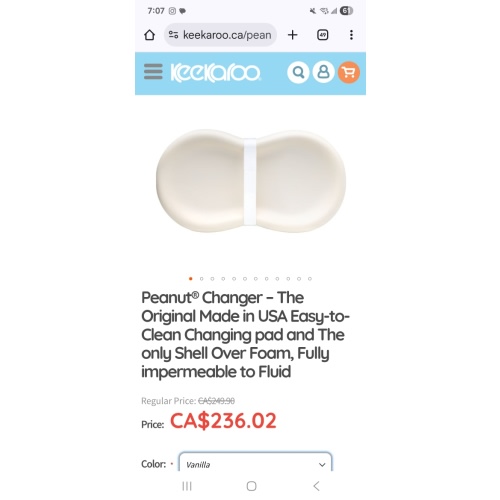The height and width of the screenshot is (500, 500).
Task: Expand the Vanilla color dropdown
Action: pos(255,463)
